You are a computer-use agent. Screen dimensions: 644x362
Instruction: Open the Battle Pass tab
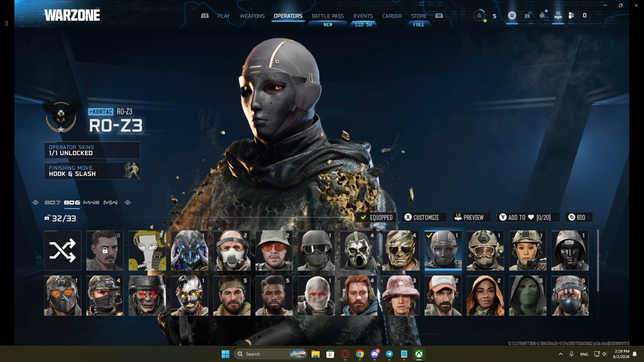[x=328, y=16]
